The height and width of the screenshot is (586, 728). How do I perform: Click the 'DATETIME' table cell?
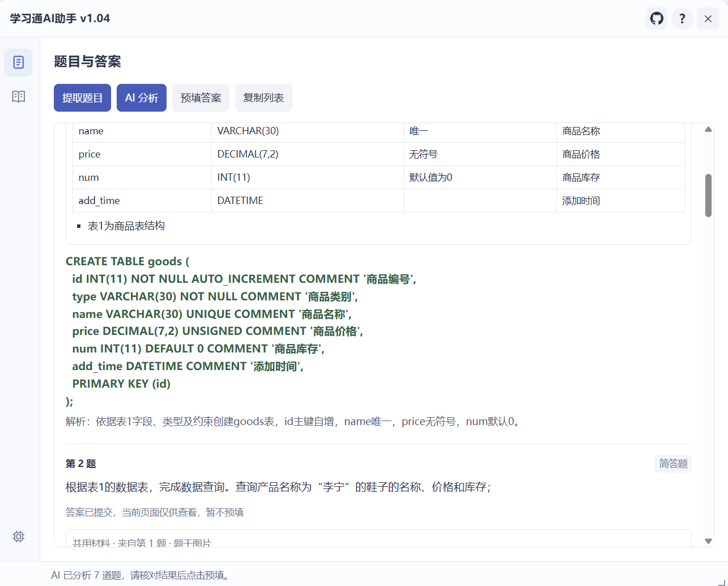(308, 201)
